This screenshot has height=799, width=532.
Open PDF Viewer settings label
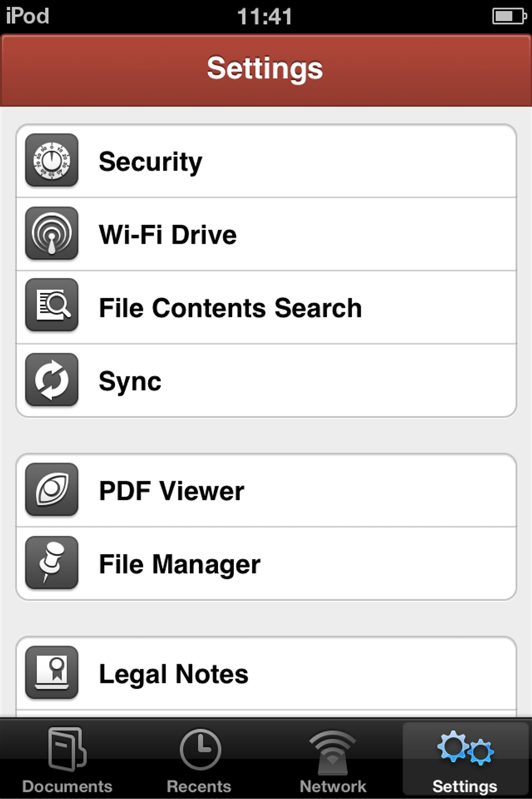tap(171, 491)
